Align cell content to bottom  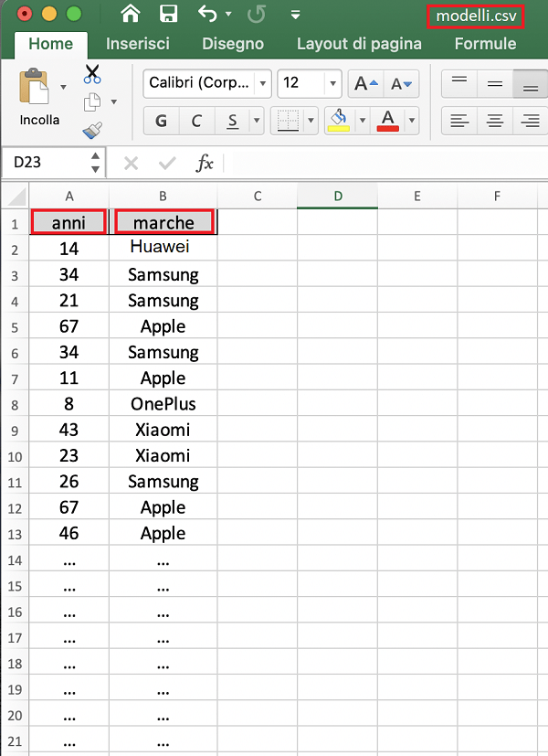[x=531, y=83]
